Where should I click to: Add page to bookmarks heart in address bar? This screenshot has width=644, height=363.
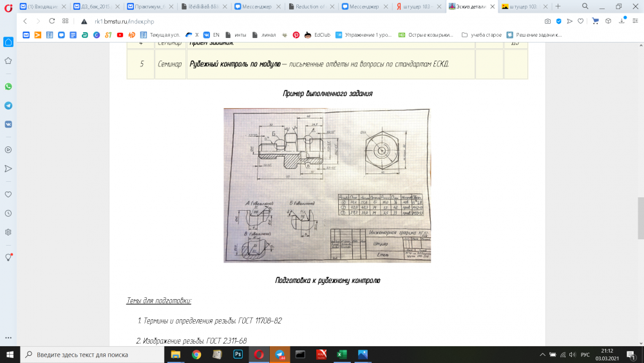click(x=580, y=21)
